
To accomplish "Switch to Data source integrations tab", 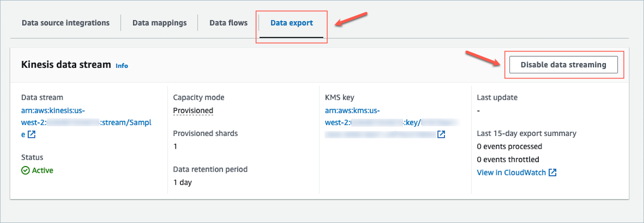I will coord(66,23).
